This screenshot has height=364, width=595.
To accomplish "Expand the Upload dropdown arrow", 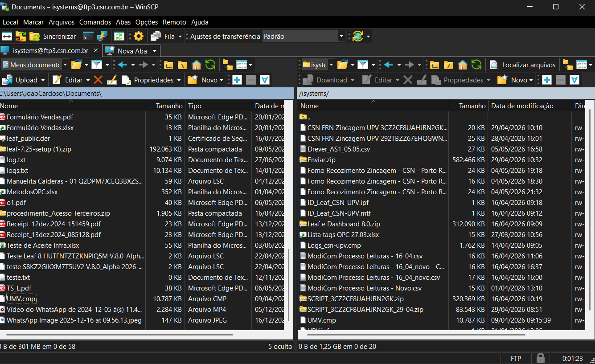I will pyautogui.click(x=43, y=80).
